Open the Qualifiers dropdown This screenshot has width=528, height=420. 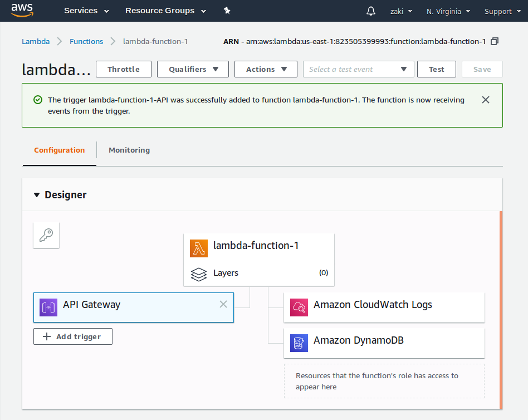(193, 69)
